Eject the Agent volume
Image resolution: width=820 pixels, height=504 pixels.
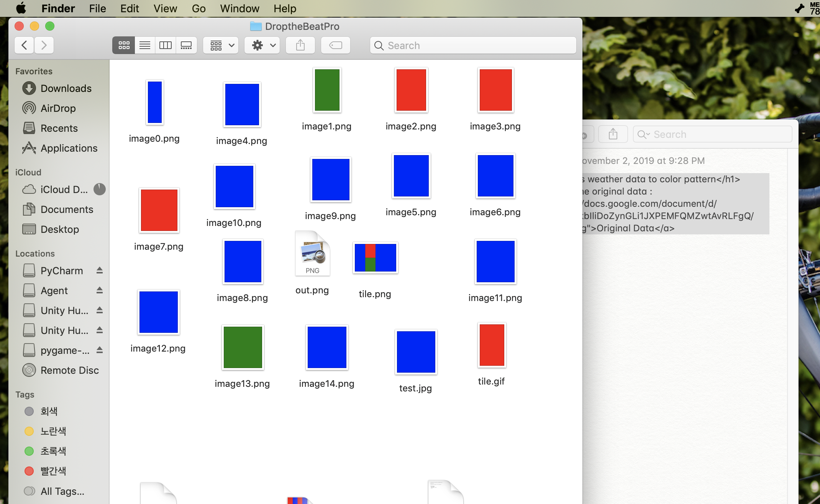pyautogui.click(x=100, y=290)
